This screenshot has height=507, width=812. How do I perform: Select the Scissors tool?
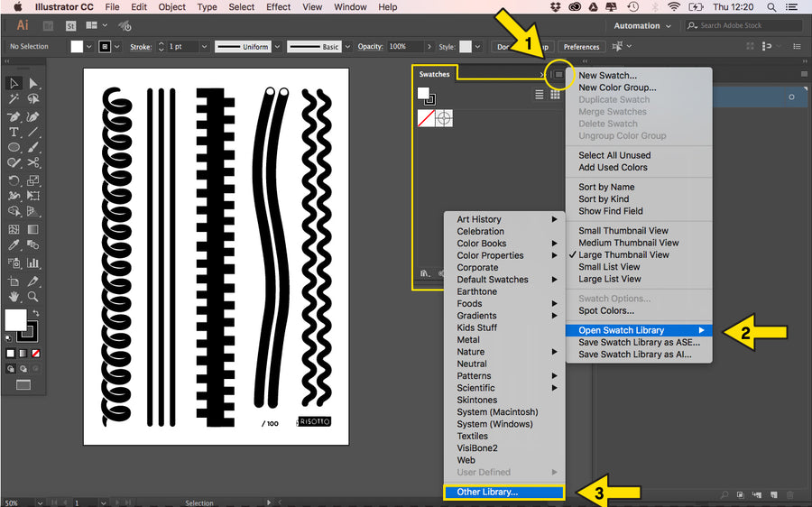pos(33,162)
